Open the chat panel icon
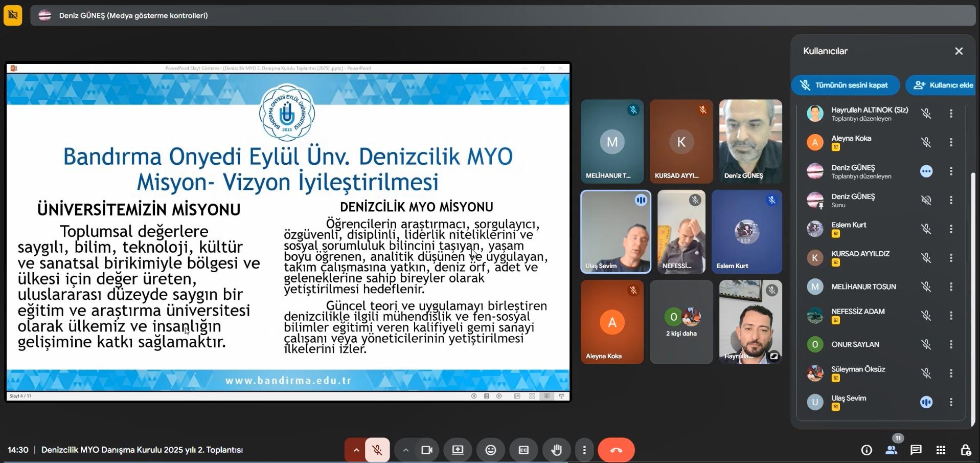980x463 pixels. tap(916, 450)
